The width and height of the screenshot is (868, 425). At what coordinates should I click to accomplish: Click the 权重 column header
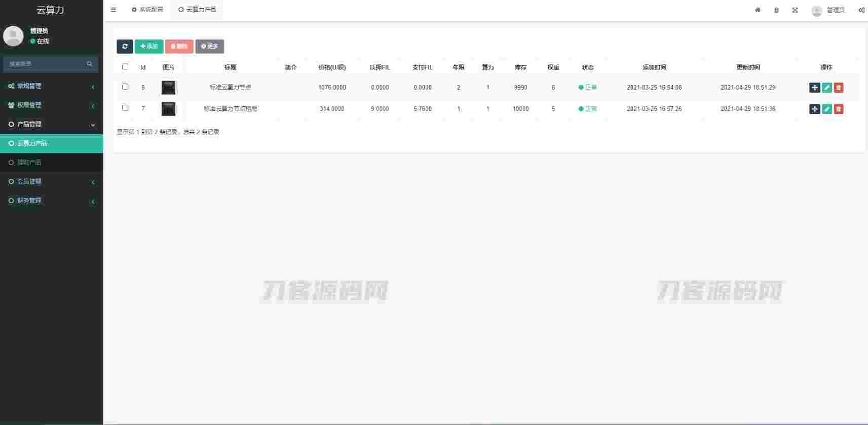click(x=553, y=67)
